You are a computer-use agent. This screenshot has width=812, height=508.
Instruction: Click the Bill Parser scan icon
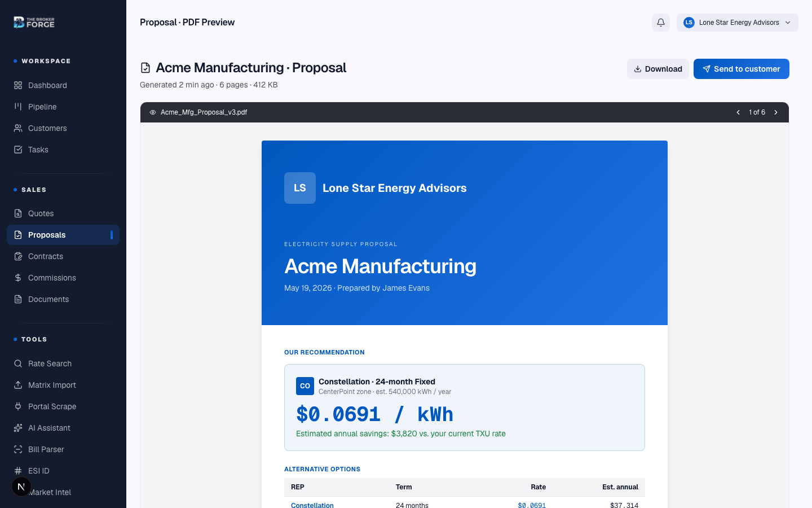click(18, 449)
